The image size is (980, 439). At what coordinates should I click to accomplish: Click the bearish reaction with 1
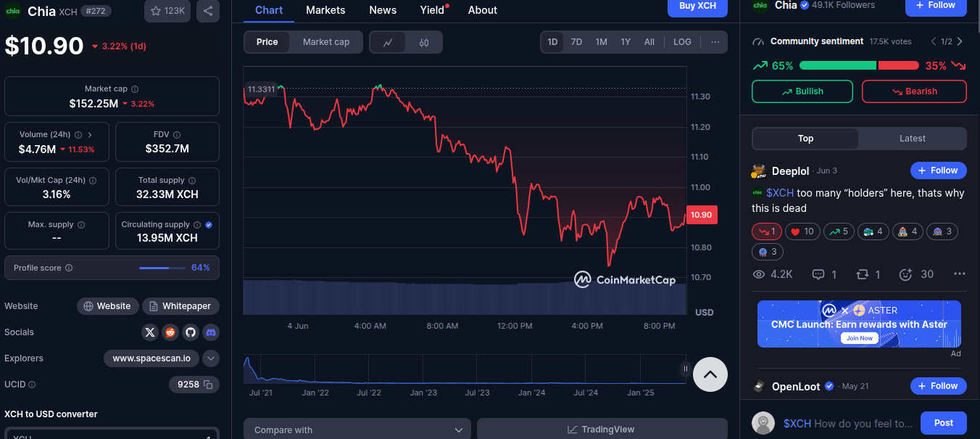[767, 231]
